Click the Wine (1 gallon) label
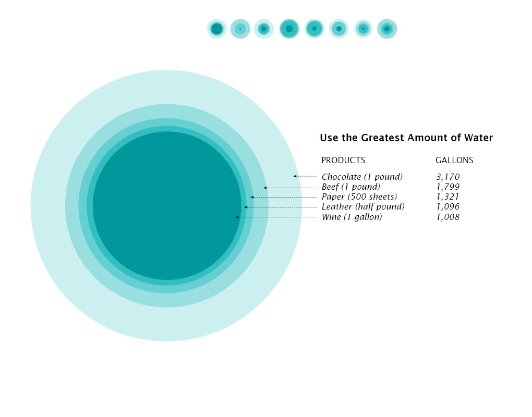This screenshot has width=532, height=417. pyautogui.click(x=352, y=217)
